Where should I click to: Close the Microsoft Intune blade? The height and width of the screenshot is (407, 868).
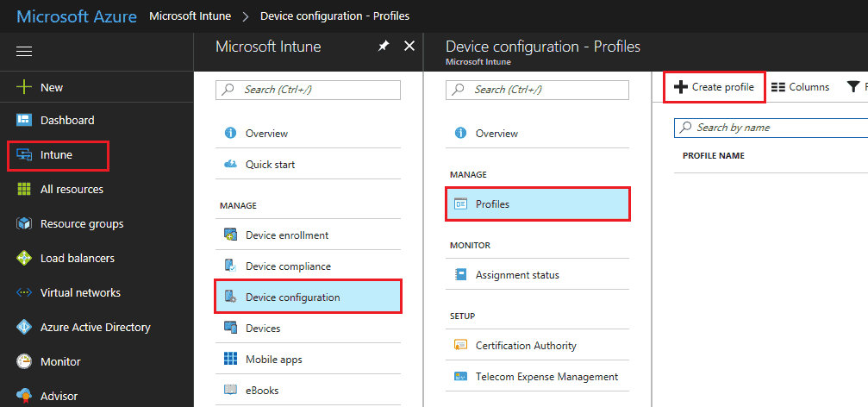click(409, 46)
